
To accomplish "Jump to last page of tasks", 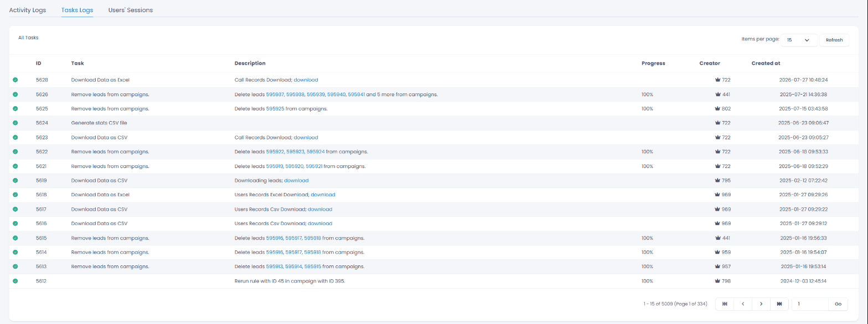I will (779, 304).
